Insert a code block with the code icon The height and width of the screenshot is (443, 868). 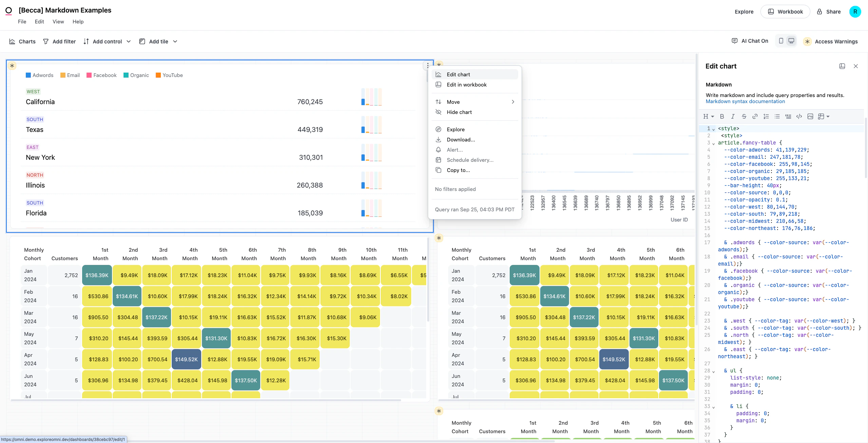click(799, 116)
